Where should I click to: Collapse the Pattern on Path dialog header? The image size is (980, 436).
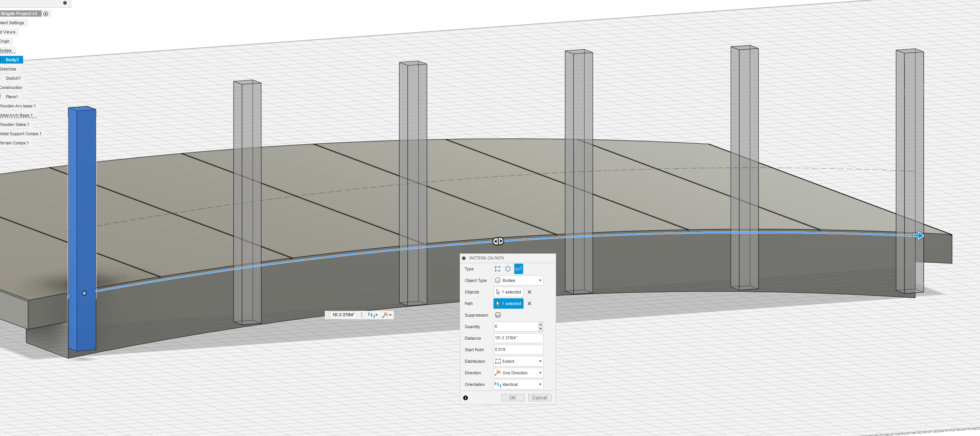(x=464, y=258)
